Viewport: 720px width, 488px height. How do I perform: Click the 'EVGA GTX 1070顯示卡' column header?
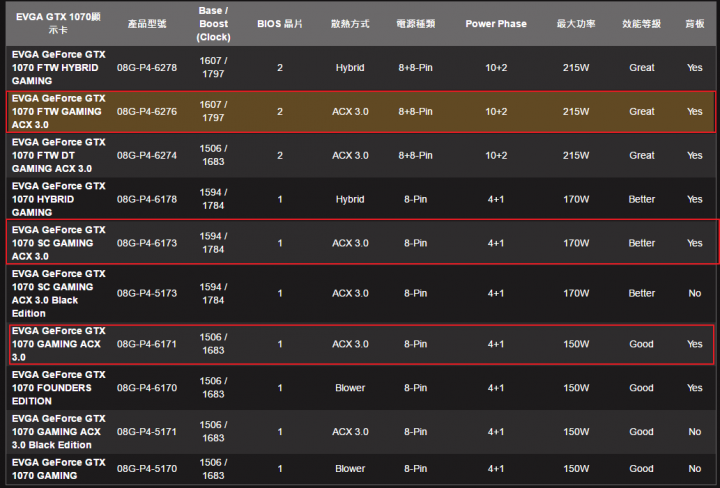(x=58, y=23)
